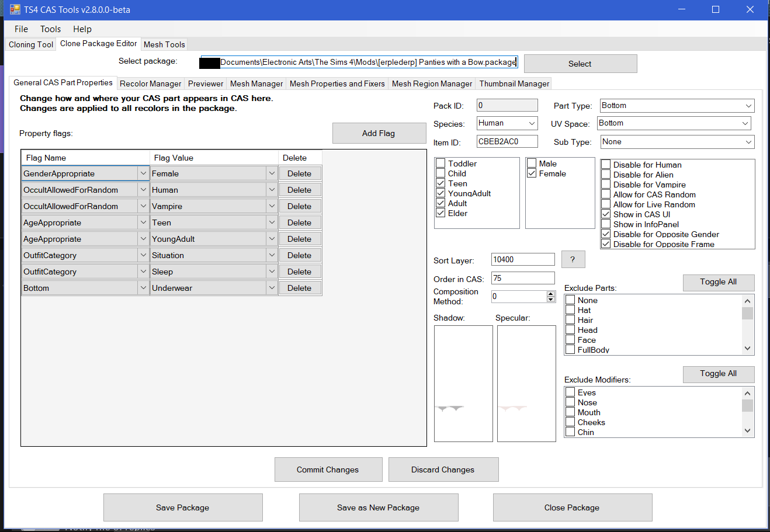770x532 pixels.
Task: Click Close Package button
Action: pyautogui.click(x=572, y=507)
